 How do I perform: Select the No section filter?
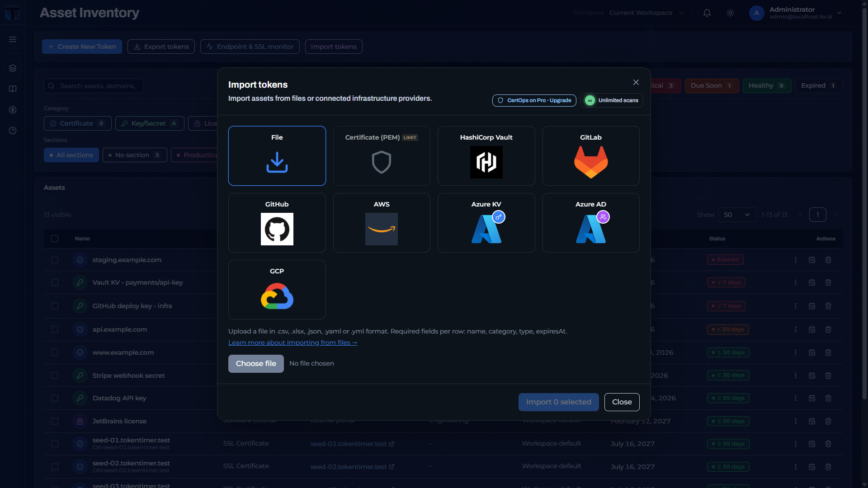[135, 155]
